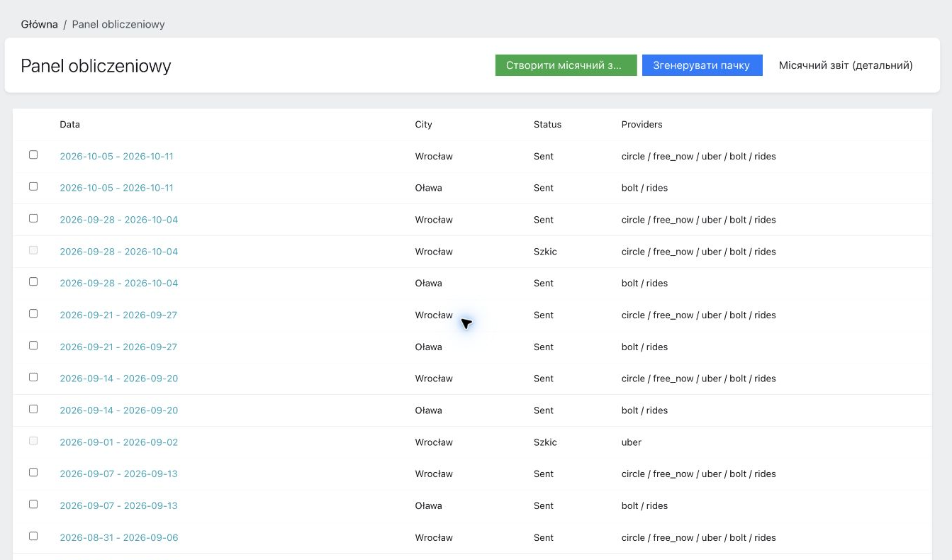Select checkbox for Oława 2026-09-14 - 2026-09-20

click(33, 409)
